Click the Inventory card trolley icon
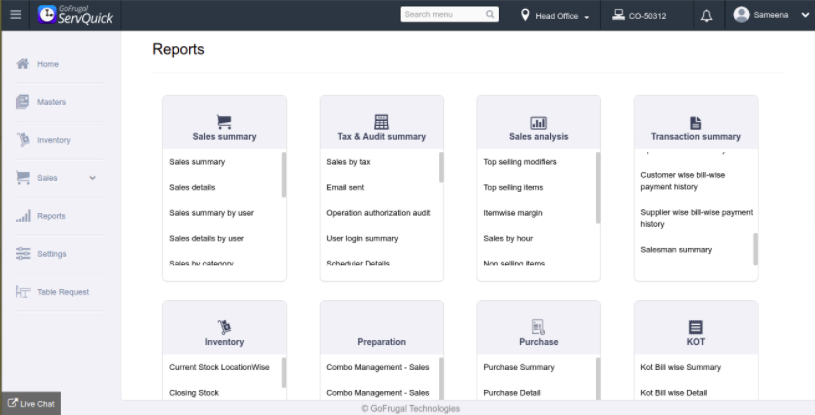Screen dimensions: 815x415 [224, 327]
